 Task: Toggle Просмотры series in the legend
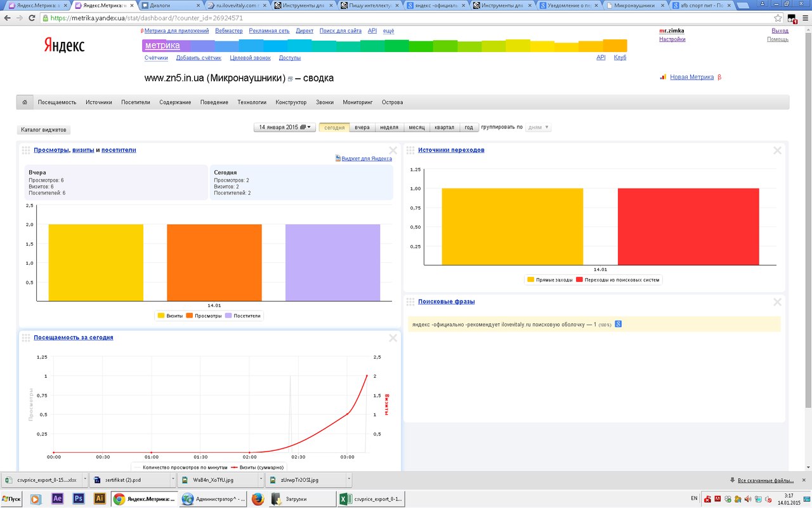pyautogui.click(x=204, y=316)
